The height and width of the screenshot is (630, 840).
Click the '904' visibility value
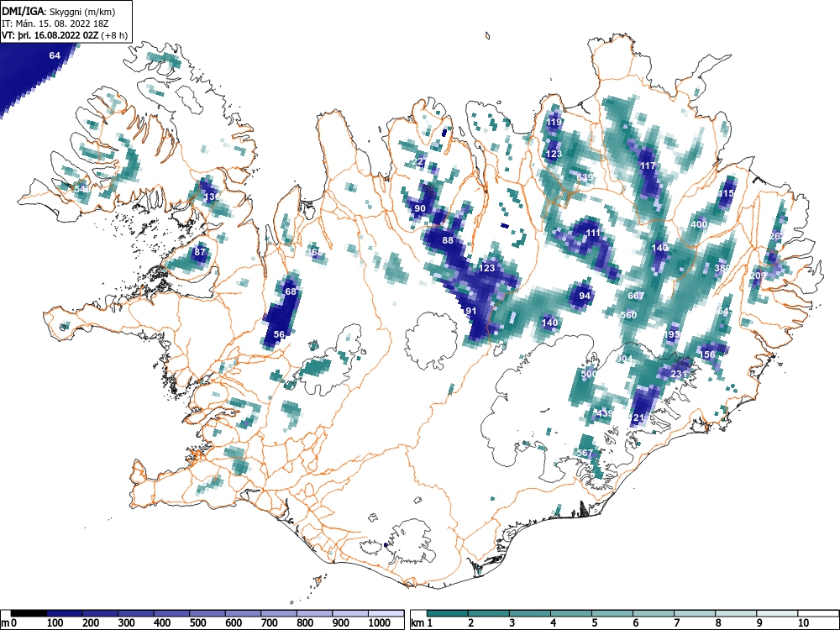624,360
